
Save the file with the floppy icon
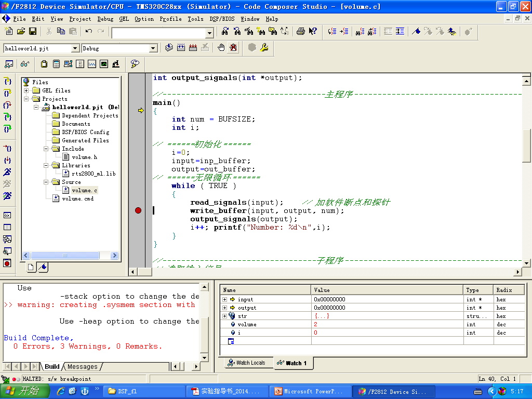point(33,32)
